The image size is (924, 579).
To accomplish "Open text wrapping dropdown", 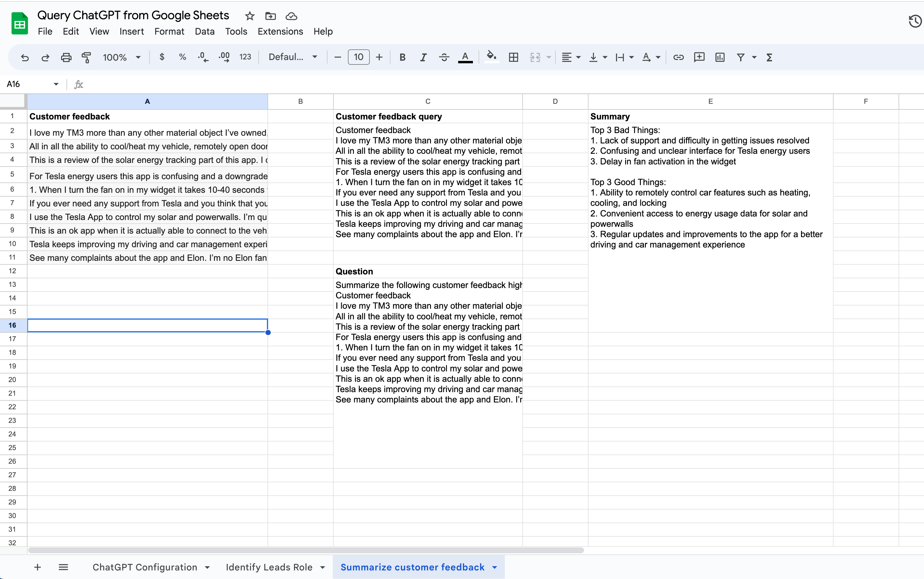I will (624, 57).
